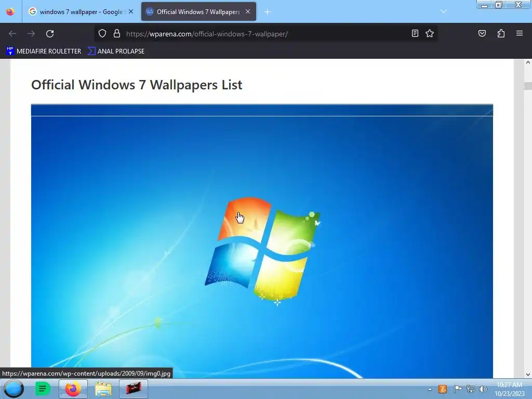This screenshot has width=532, height=399.
Task: Click the page scrollbar up arrow
Action: pyautogui.click(x=528, y=63)
